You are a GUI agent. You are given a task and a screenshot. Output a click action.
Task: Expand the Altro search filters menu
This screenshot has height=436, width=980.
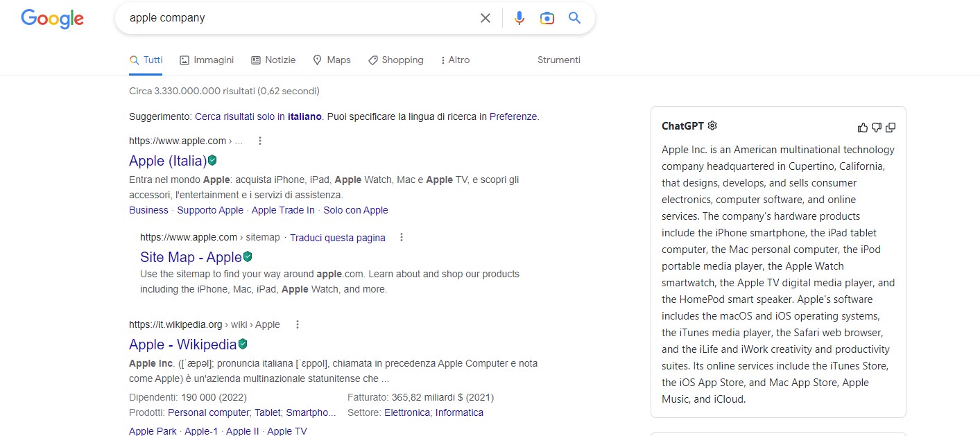coord(455,60)
